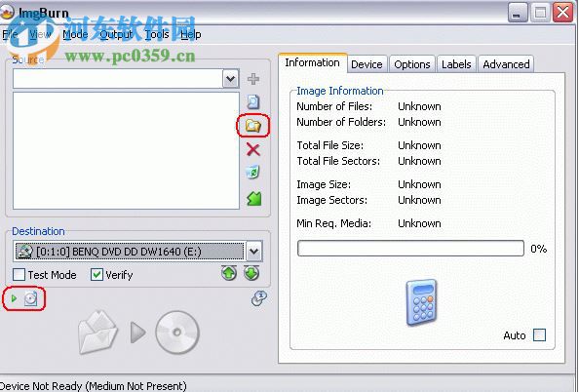579x392 pixels.
Task: Select the Information tab
Action: click(312, 62)
